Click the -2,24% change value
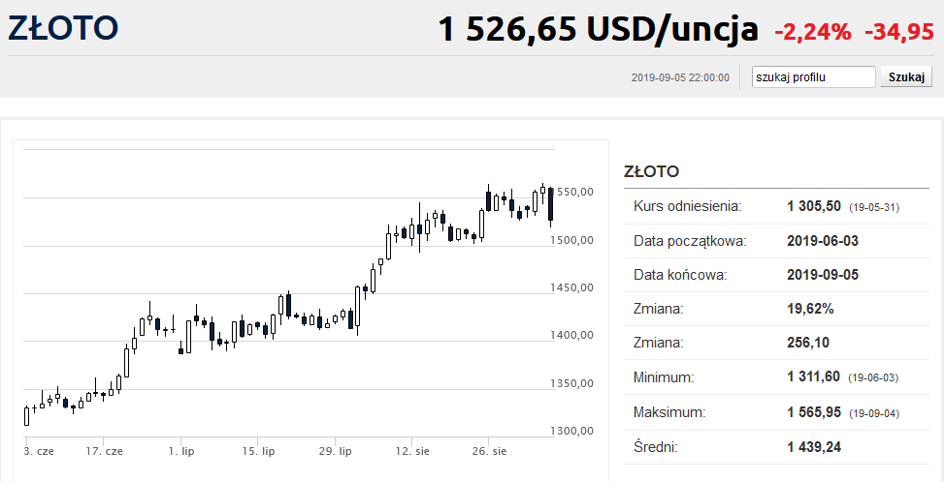This screenshot has width=945, height=482. click(813, 32)
